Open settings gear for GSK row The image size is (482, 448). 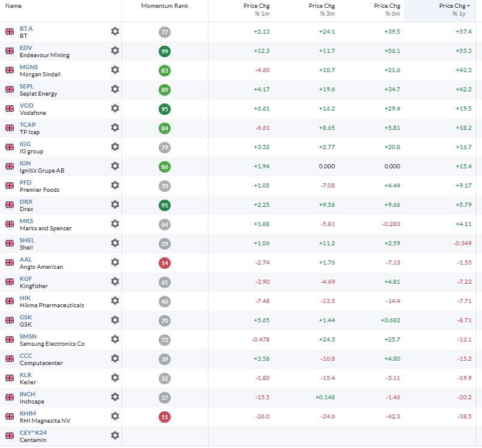pos(115,320)
